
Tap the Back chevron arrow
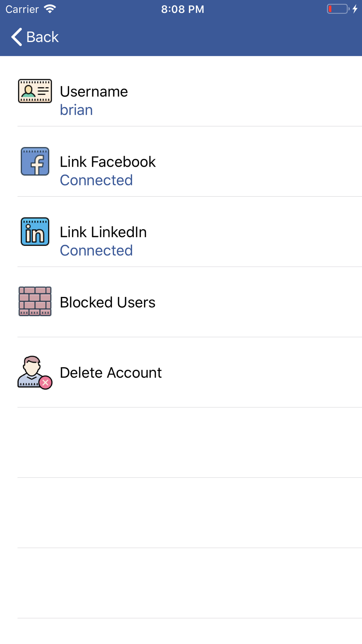click(x=17, y=37)
